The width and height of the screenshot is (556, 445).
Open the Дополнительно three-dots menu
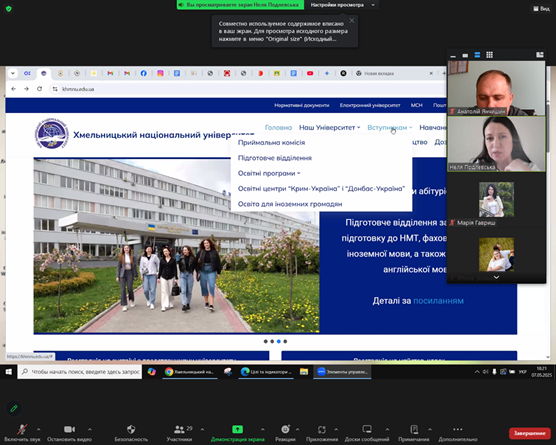tap(458, 429)
